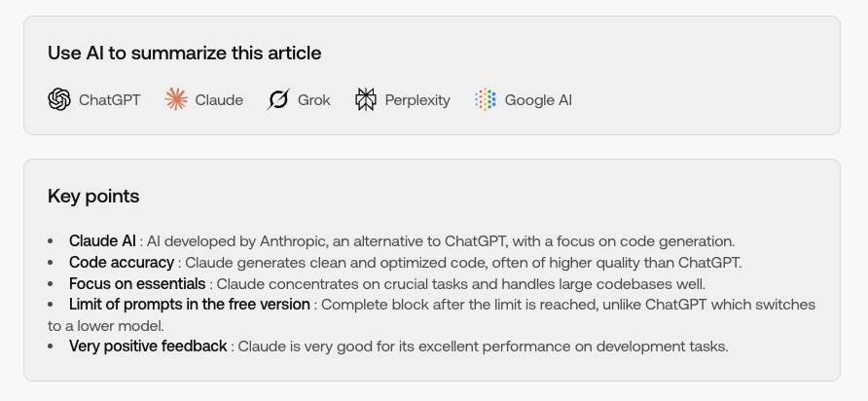868x401 pixels.
Task: Click the orange Claude starburst icon
Action: pos(176,99)
